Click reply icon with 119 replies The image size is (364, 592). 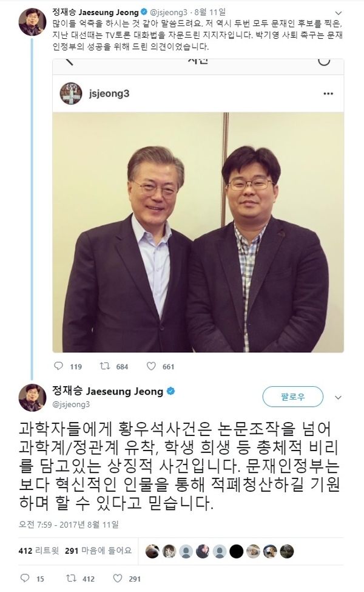pyautogui.click(x=59, y=366)
